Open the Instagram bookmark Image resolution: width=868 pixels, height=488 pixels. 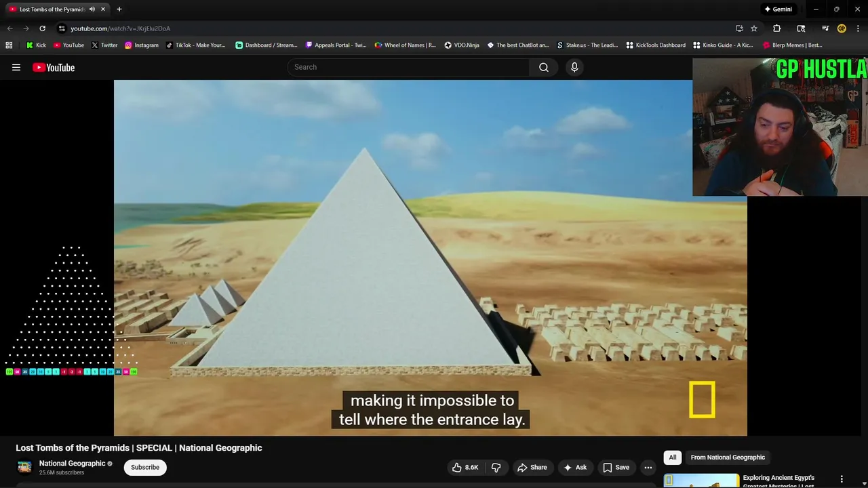pos(141,45)
